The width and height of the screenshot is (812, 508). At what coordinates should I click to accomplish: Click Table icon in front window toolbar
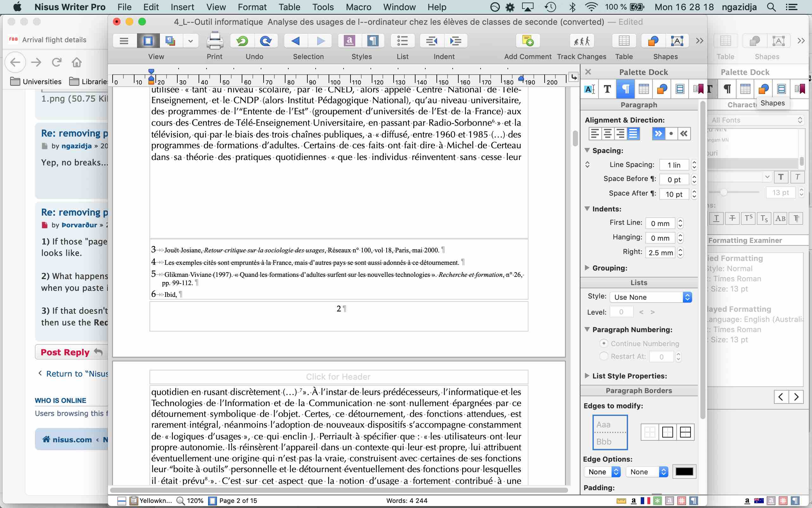(x=624, y=41)
